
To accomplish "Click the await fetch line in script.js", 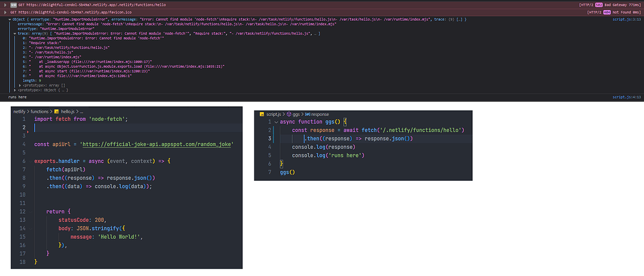I will pyautogui.click(x=378, y=130).
